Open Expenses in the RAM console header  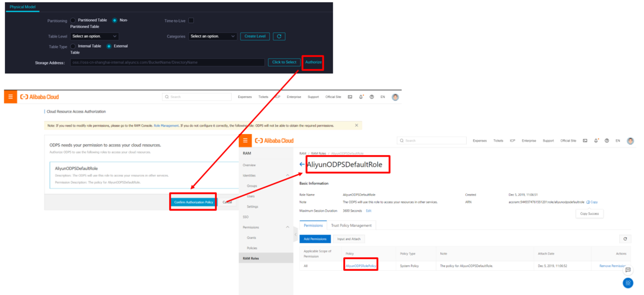pyautogui.click(x=480, y=141)
